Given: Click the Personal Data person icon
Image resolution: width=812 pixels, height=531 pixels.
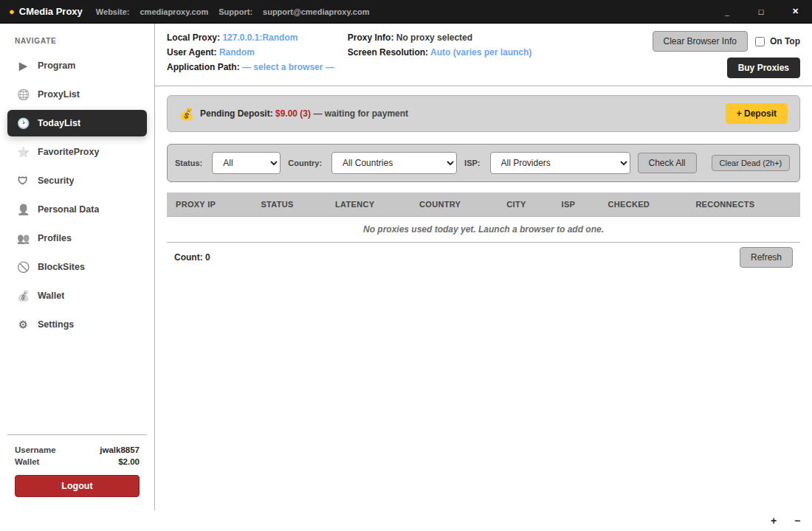Looking at the screenshot, I should (x=24, y=209).
